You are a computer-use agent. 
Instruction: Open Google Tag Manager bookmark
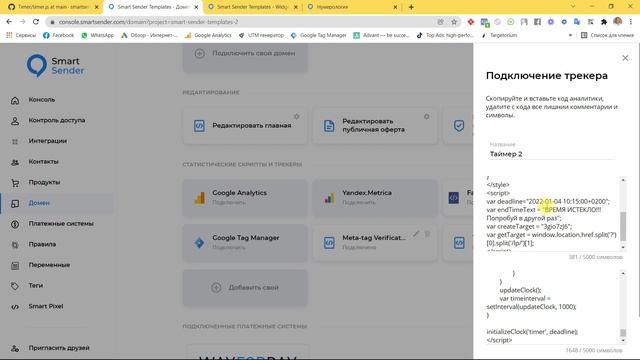click(x=318, y=36)
